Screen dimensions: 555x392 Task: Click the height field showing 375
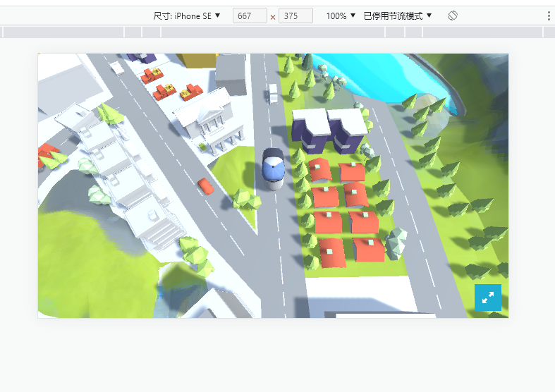coord(295,16)
